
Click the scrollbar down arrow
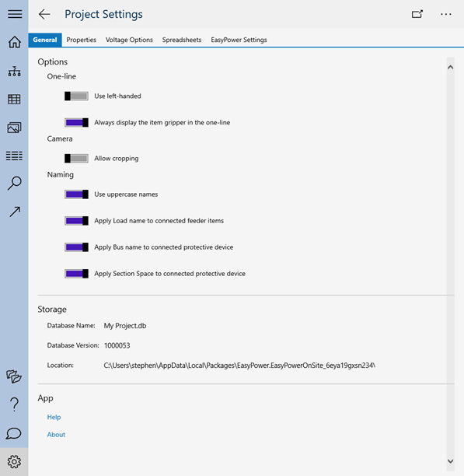[451, 461]
